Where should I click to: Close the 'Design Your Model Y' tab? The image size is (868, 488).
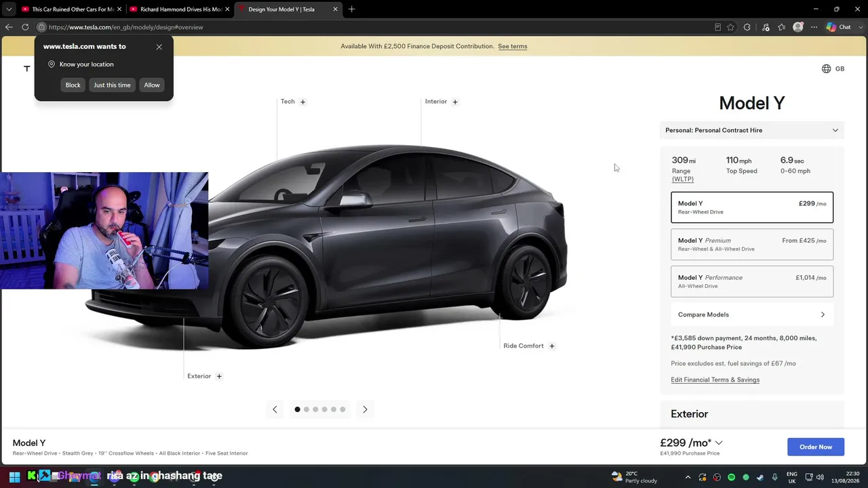click(x=335, y=9)
